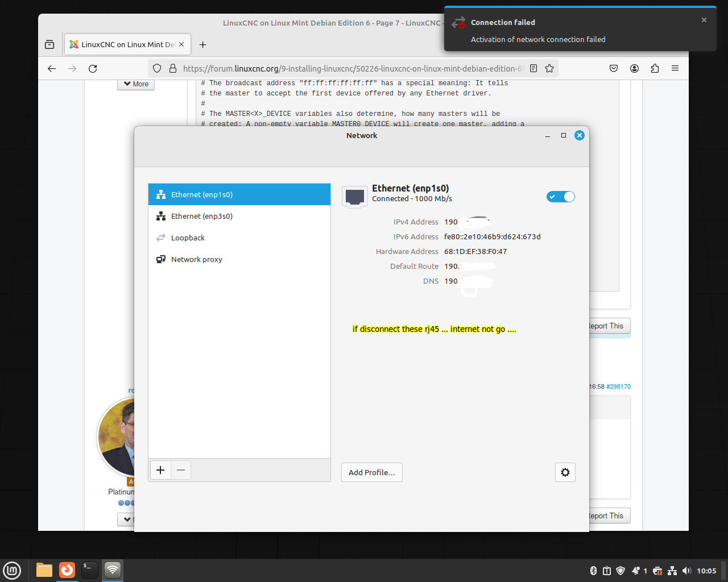
Task: Select Ethernet (enp1s0) in network list
Action: click(x=239, y=194)
